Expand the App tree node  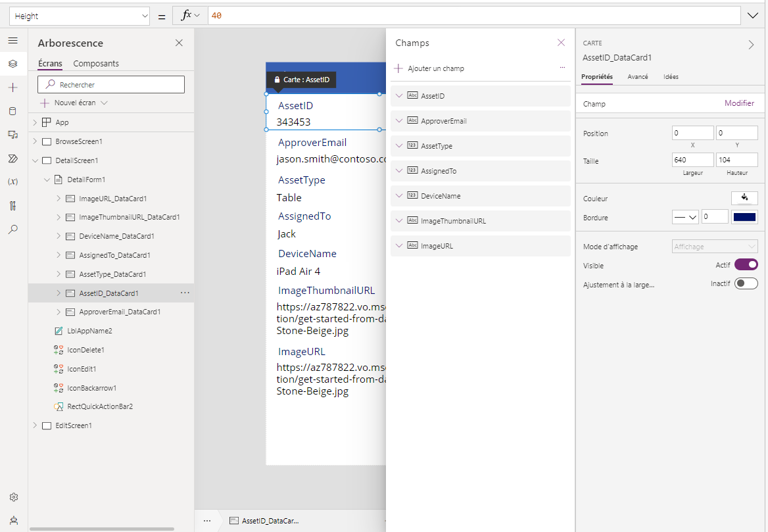(x=35, y=122)
